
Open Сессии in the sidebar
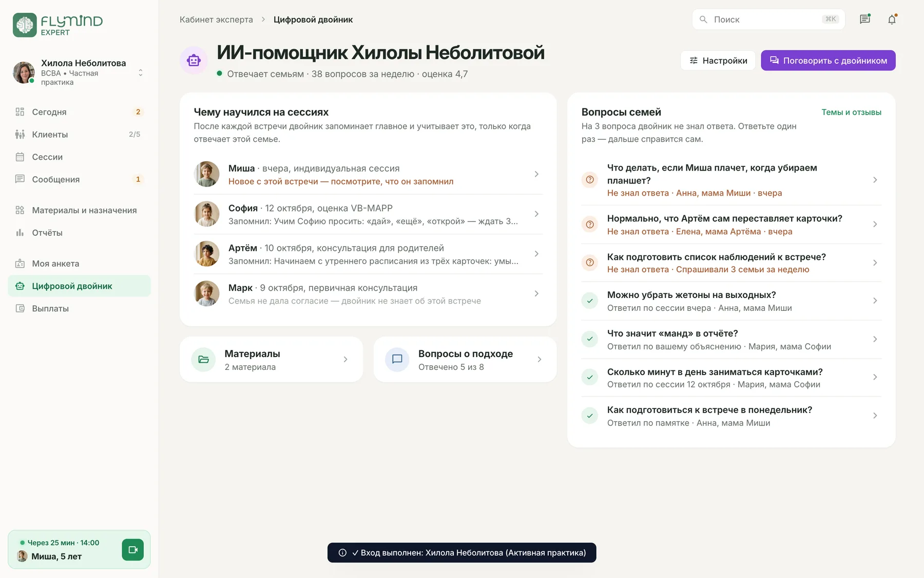pyautogui.click(x=79, y=157)
